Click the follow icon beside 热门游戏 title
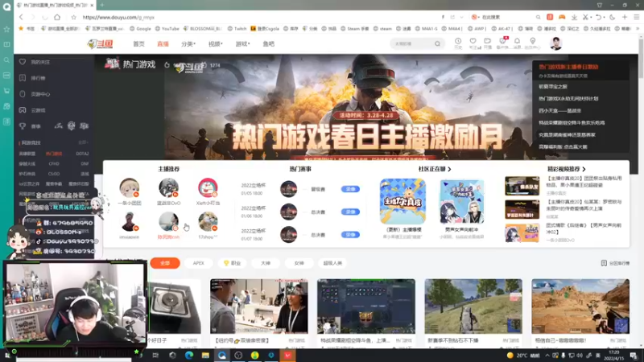The width and height of the screenshot is (644, 362). [x=167, y=65]
